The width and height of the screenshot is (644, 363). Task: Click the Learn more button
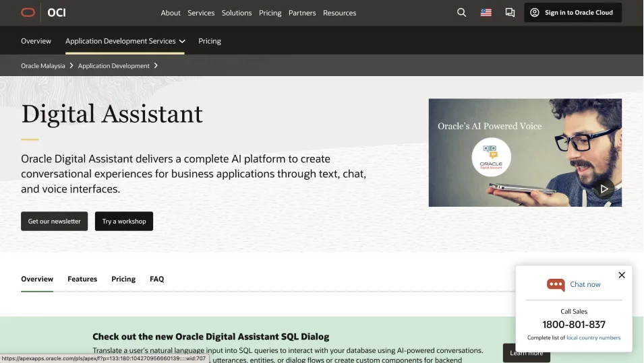[527, 353]
